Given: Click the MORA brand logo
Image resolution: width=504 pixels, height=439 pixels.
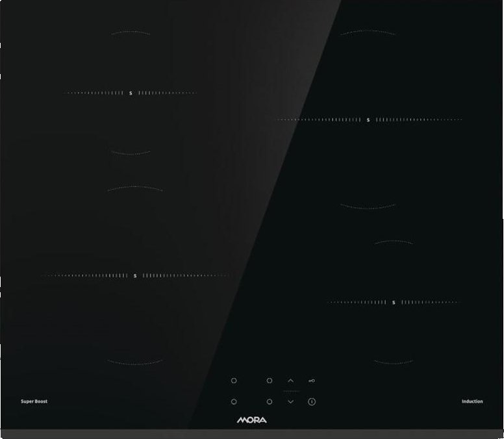Looking at the screenshot, I should click(x=251, y=420).
